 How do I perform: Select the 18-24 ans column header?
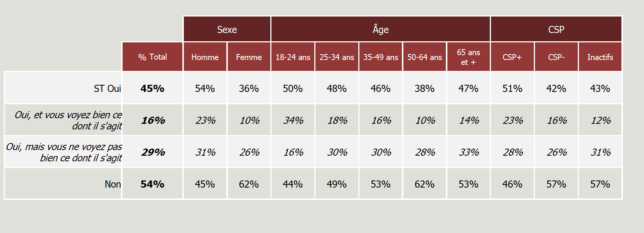(293, 57)
